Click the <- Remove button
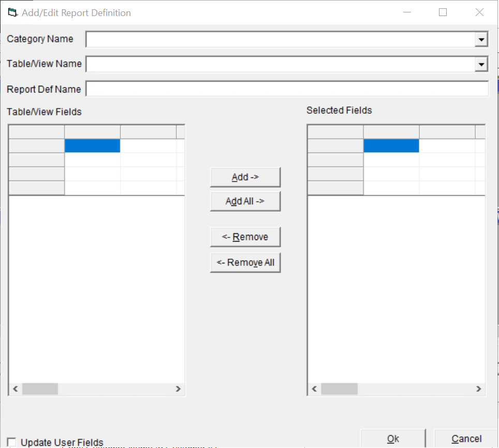This screenshot has width=499, height=448. (x=245, y=237)
